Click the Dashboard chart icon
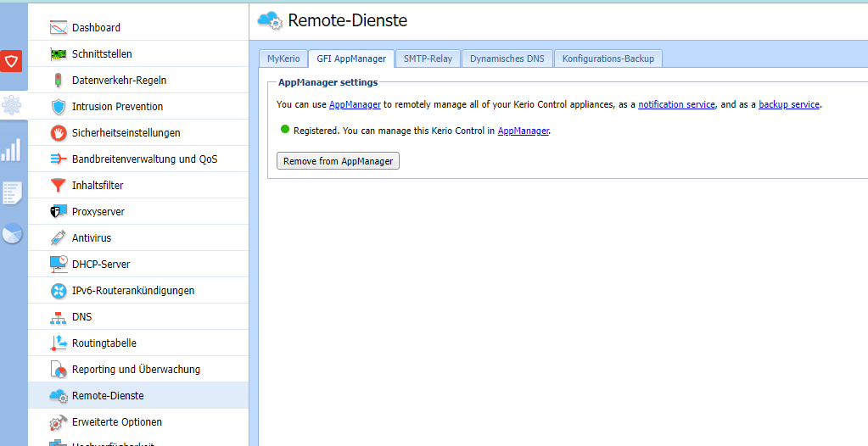The image size is (868, 446). [x=59, y=27]
